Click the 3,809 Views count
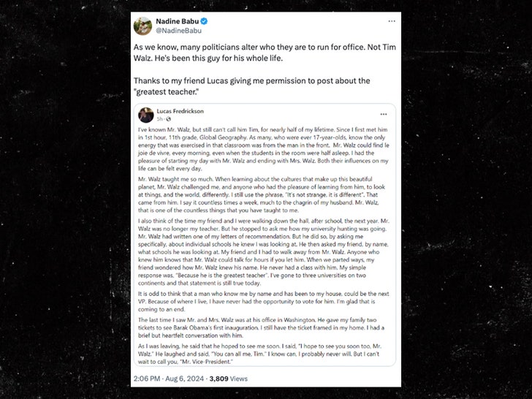532x399 pixels. coord(229,379)
